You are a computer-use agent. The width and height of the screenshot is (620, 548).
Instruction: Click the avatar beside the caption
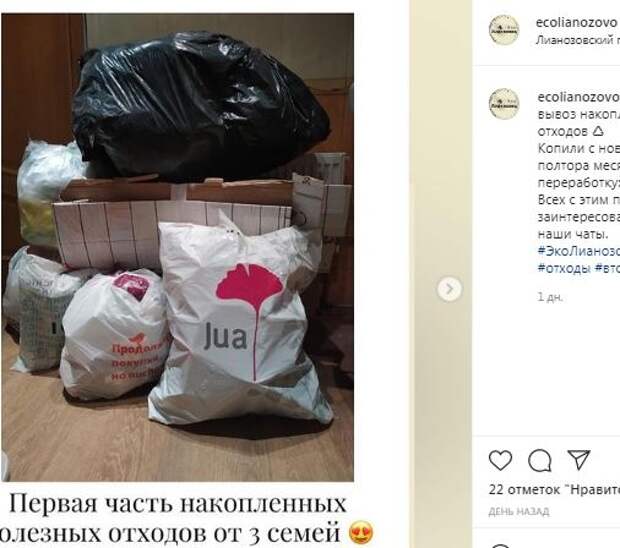pos(504,104)
